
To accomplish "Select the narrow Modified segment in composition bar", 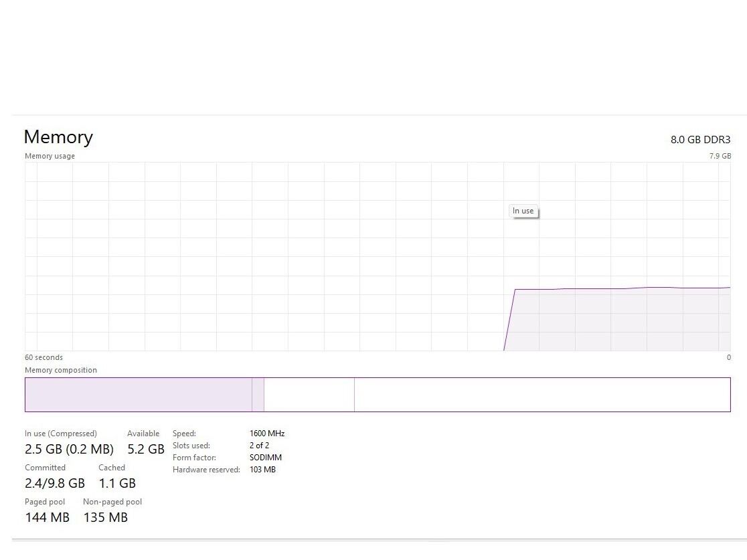I will (258, 395).
